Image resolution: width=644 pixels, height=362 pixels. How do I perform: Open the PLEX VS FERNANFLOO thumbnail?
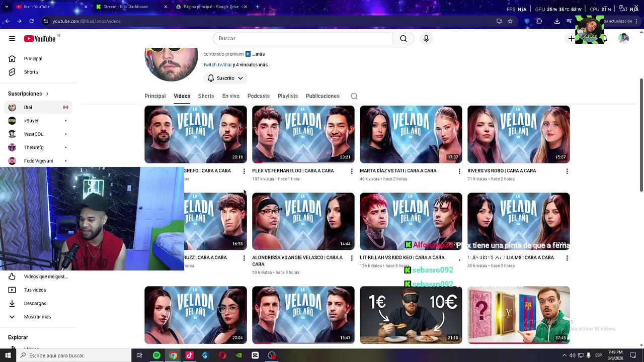pos(303,134)
